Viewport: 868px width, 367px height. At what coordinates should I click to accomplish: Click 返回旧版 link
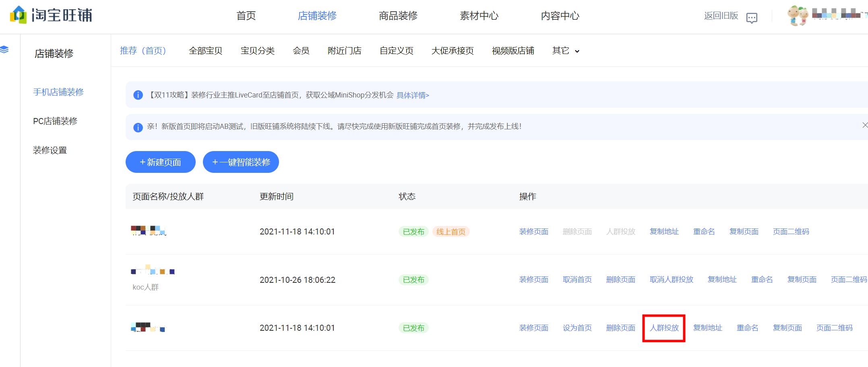(721, 16)
